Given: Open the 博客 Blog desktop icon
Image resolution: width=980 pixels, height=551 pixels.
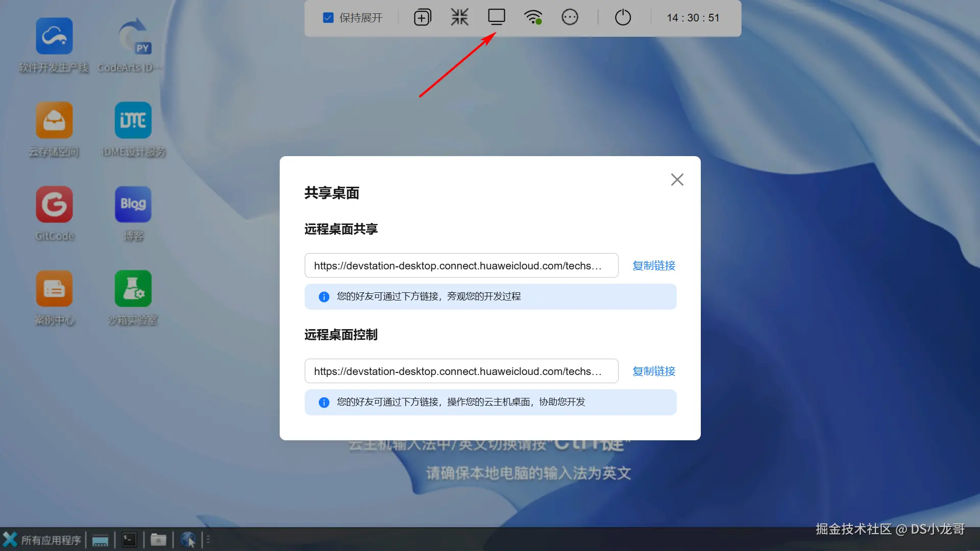Looking at the screenshot, I should coord(133,205).
